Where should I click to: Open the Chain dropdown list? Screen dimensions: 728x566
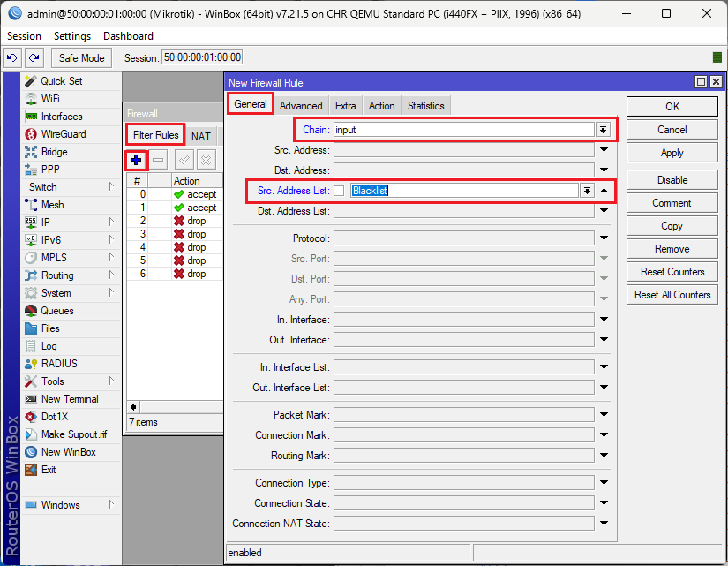coord(603,130)
